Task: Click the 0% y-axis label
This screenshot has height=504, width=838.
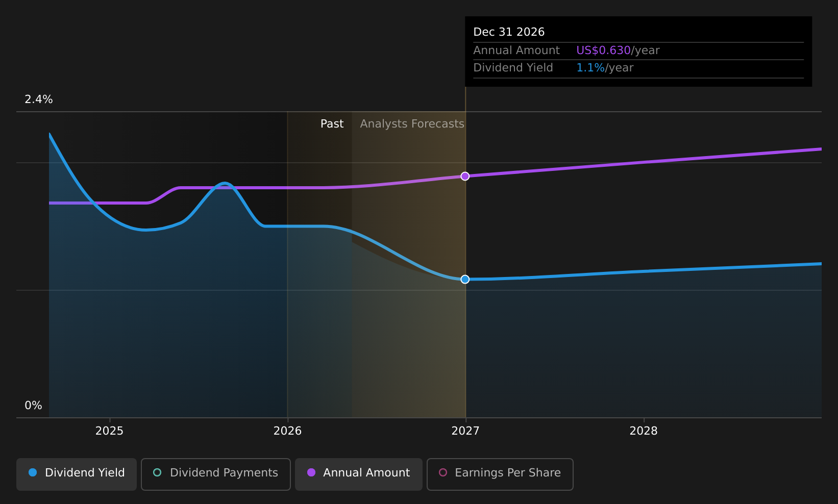Action: (x=34, y=406)
